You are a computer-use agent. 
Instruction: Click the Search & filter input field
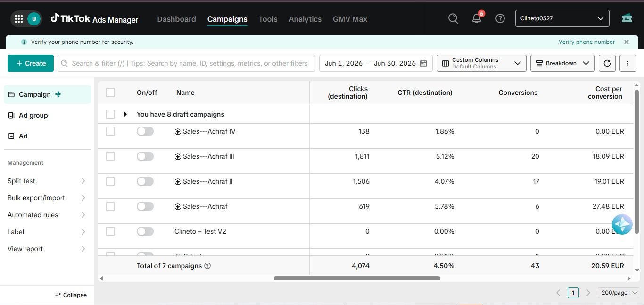[x=186, y=63]
